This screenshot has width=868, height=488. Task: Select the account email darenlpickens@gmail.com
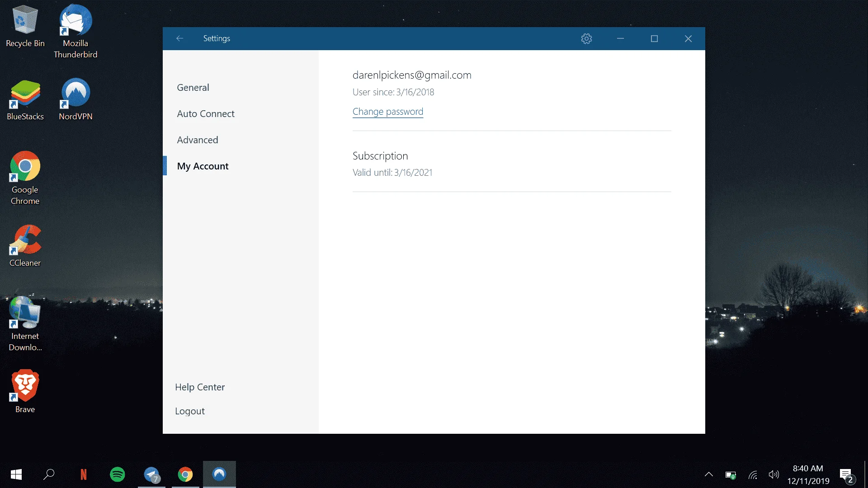tap(412, 75)
